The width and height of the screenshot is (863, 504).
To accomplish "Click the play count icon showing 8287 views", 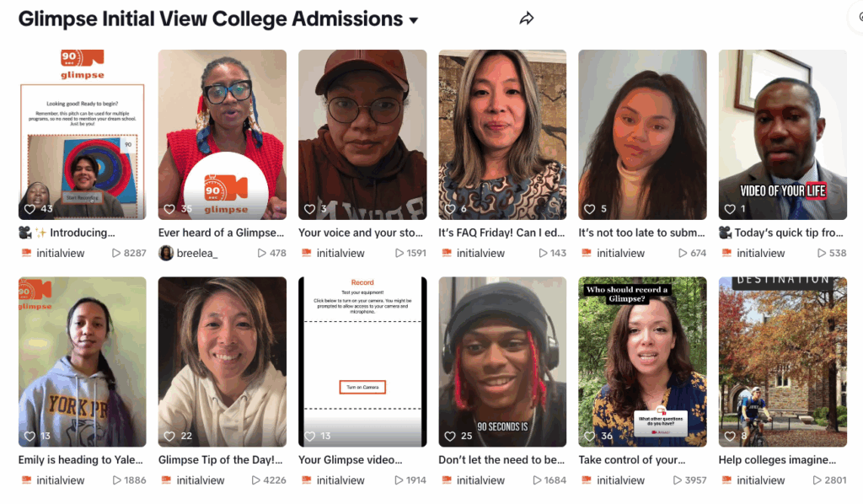I will point(116,253).
